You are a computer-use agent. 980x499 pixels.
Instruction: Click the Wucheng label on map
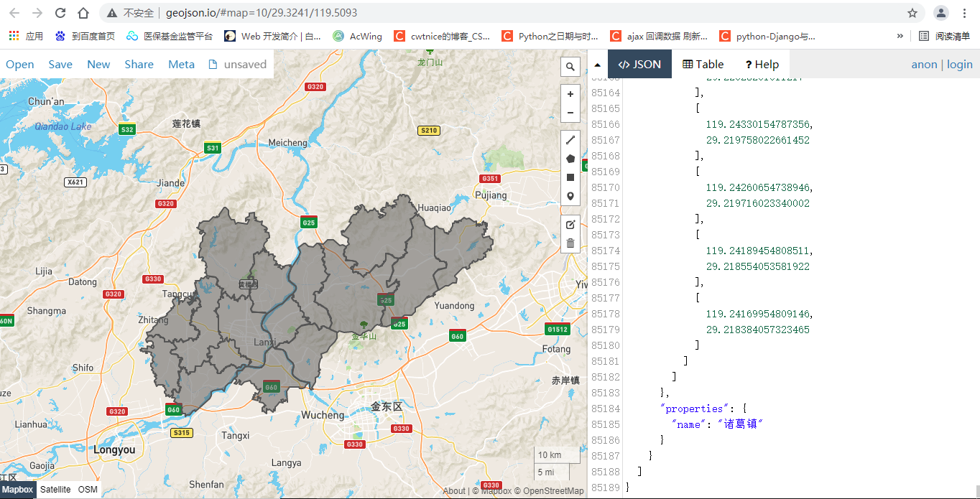coord(323,415)
